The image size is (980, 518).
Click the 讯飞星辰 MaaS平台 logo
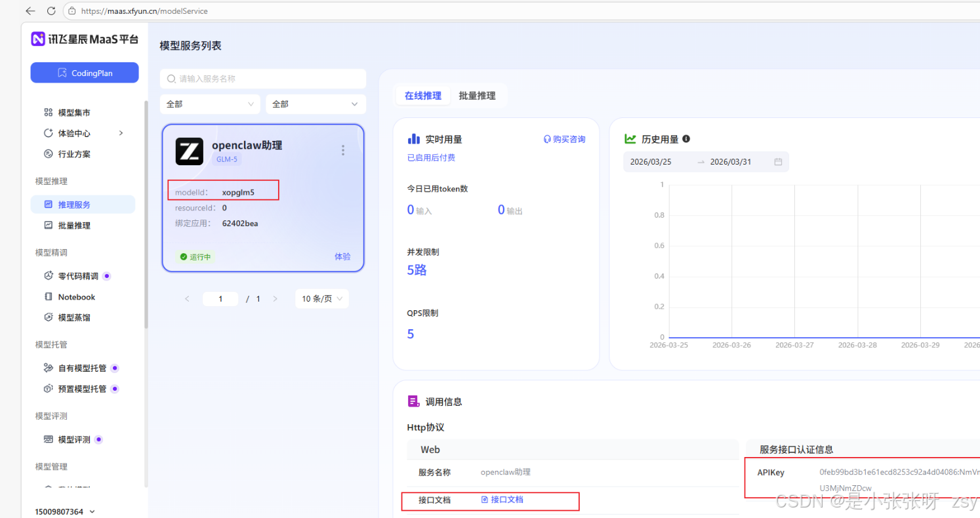coord(85,39)
